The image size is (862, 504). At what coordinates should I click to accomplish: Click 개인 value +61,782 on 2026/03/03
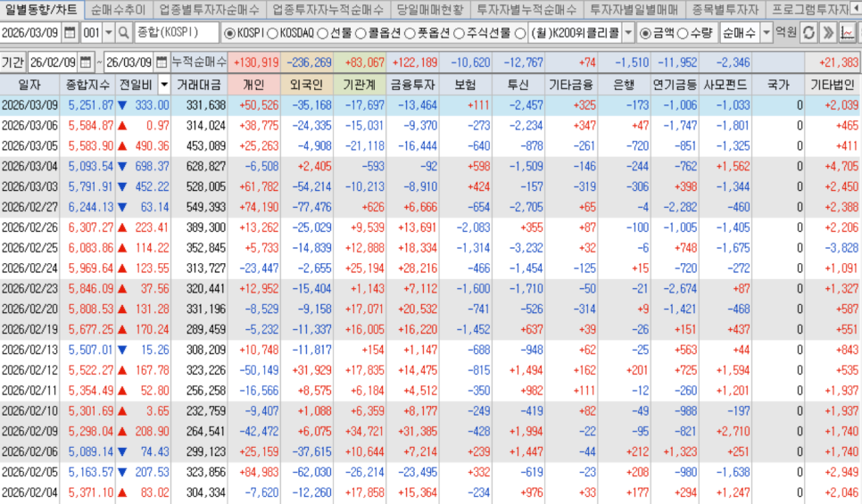point(259,186)
